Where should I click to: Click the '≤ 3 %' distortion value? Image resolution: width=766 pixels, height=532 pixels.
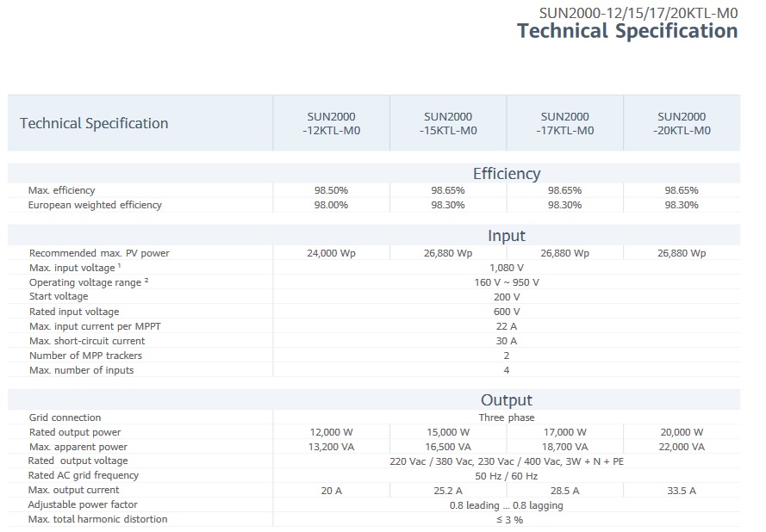pyautogui.click(x=509, y=520)
